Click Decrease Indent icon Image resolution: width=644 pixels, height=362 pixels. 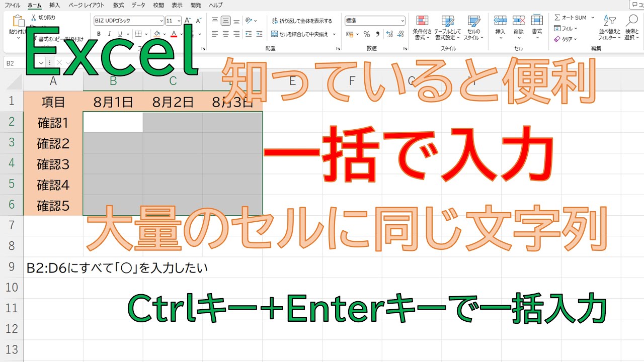(249, 34)
